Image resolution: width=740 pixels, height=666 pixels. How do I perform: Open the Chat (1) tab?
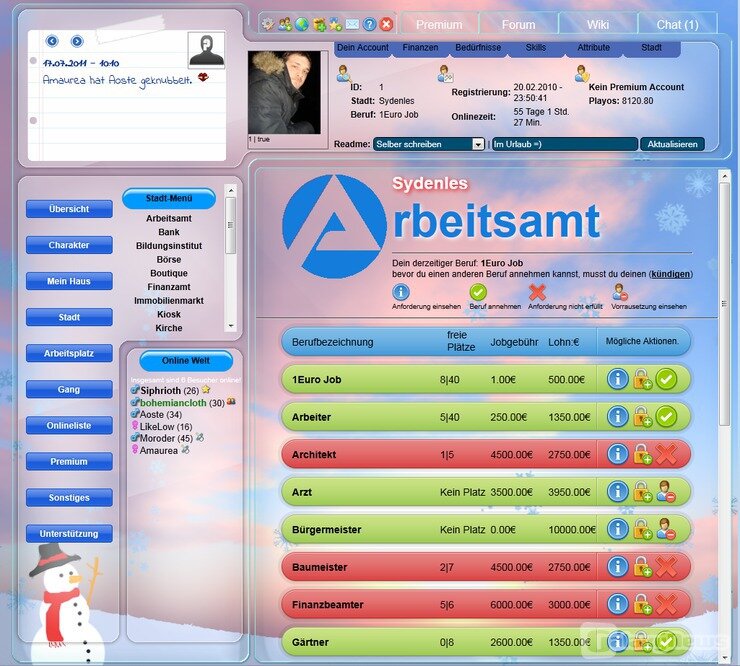point(677,25)
